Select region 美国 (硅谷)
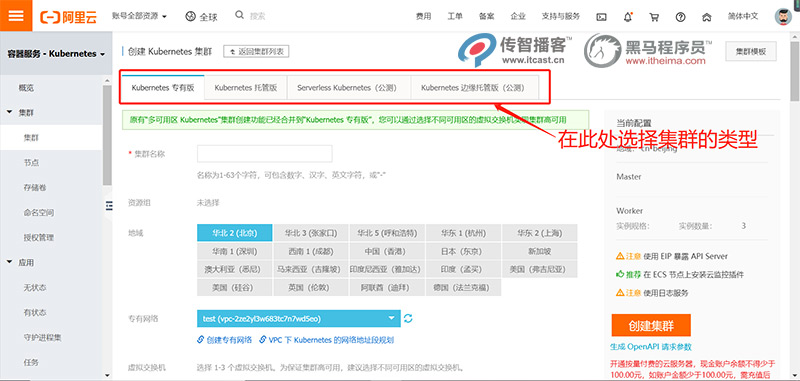The image size is (800, 381). click(235, 287)
